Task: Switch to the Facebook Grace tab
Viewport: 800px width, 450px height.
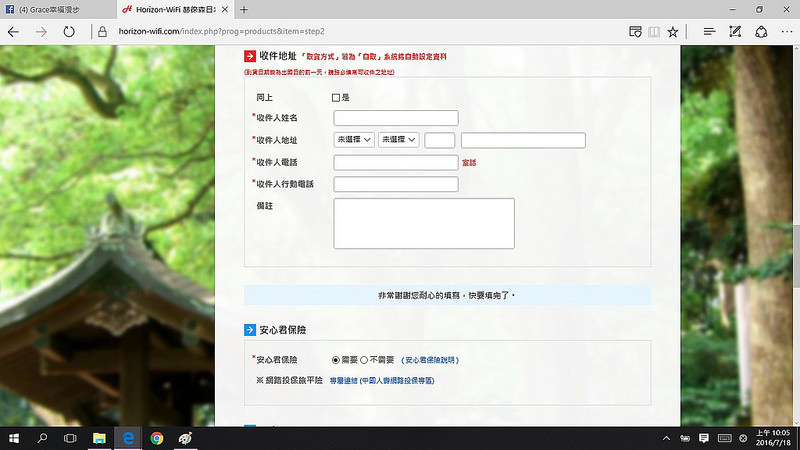Action: tap(58, 9)
